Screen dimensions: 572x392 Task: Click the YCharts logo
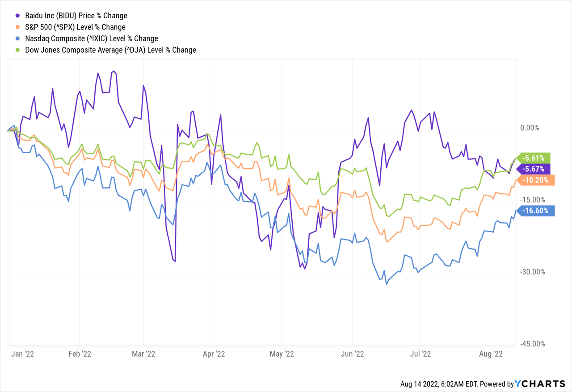540,384
